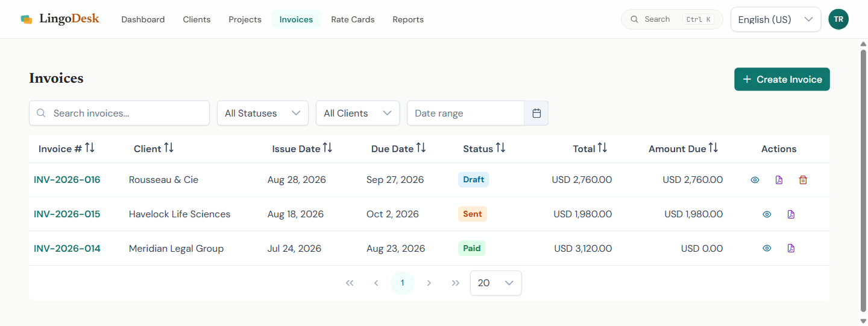Viewport: 868px width, 326px height.
Task: Open invoice link INV-2026-014
Action: click(x=67, y=248)
